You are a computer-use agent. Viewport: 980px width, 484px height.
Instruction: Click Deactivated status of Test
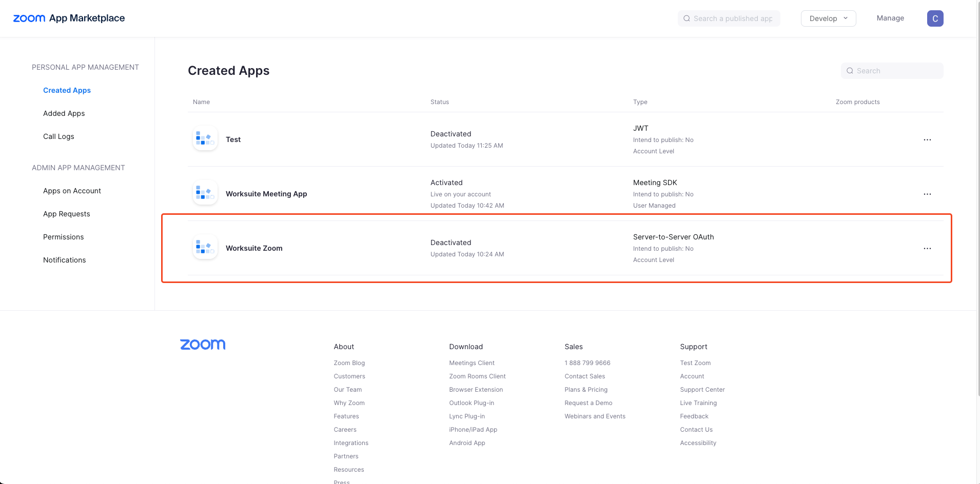pos(450,134)
